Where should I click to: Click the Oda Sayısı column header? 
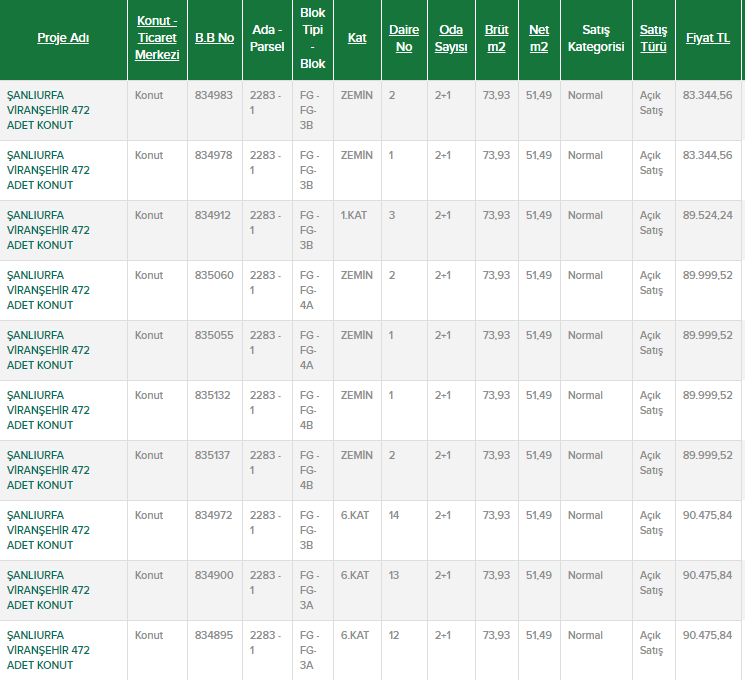coord(451,38)
